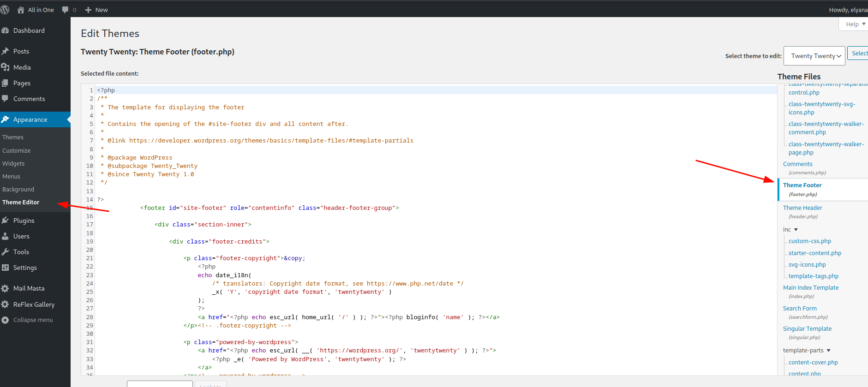Open Widgets submenu item

click(13, 164)
